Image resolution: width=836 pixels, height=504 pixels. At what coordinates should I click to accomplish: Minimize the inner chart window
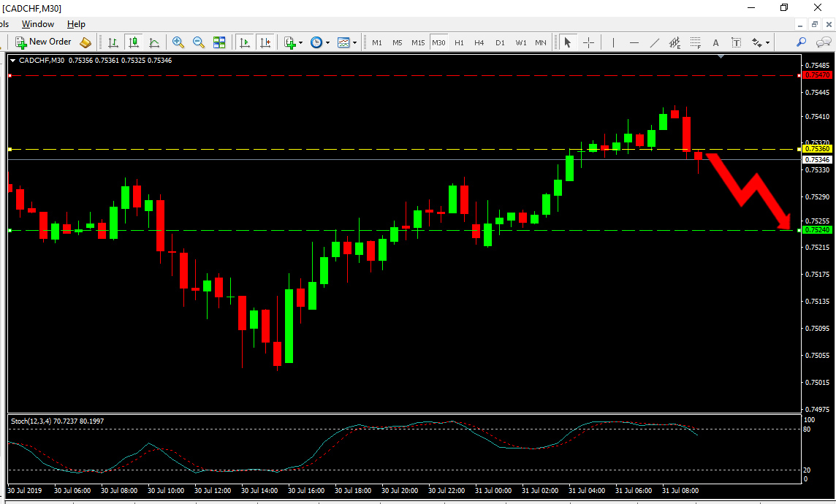click(800, 25)
